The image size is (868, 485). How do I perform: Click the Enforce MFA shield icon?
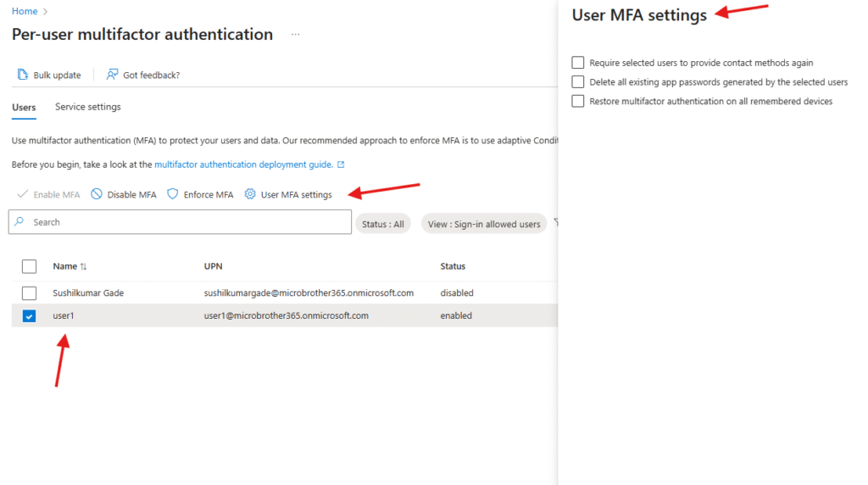pos(173,194)
